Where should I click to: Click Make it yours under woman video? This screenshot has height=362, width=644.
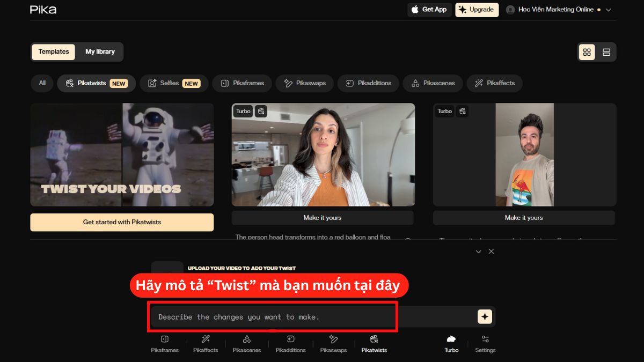323,218
